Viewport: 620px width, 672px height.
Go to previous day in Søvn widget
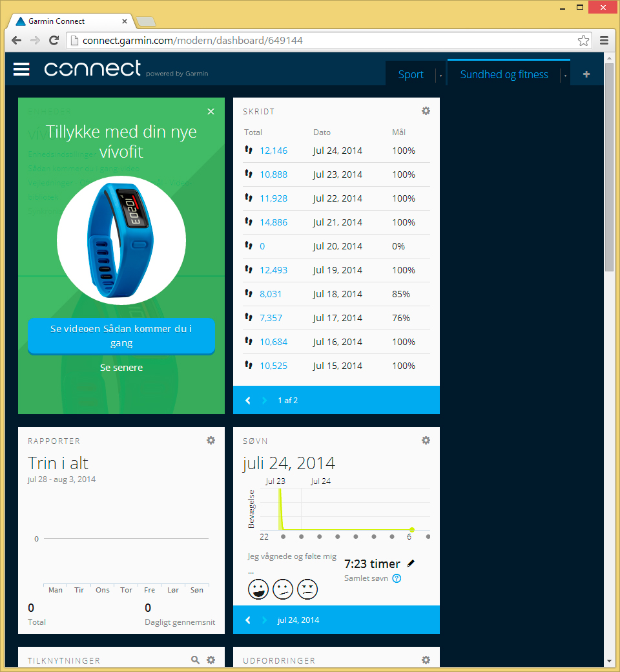tap(247, 620)
